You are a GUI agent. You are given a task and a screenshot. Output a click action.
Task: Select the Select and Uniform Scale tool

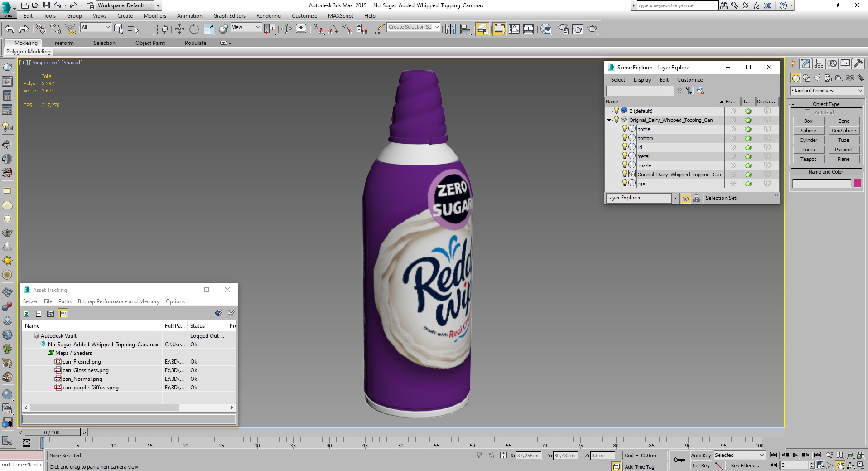click(x=209, y=29)
